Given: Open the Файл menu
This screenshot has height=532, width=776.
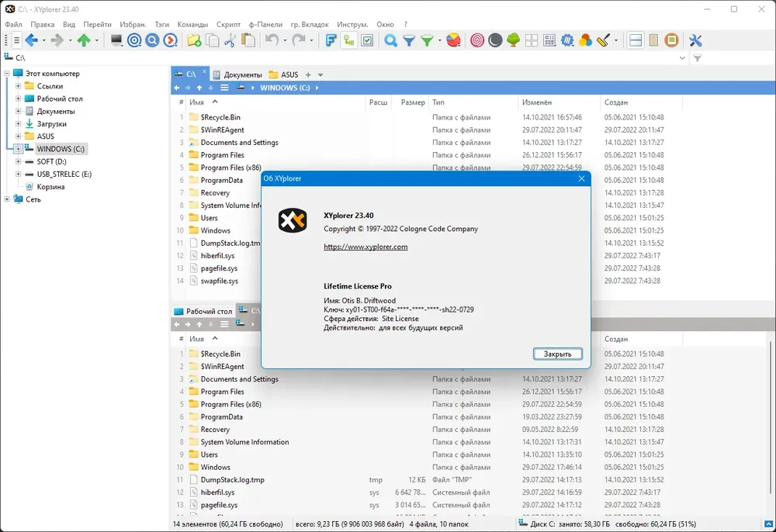Looking at the screenshot, I should [13, 24].
